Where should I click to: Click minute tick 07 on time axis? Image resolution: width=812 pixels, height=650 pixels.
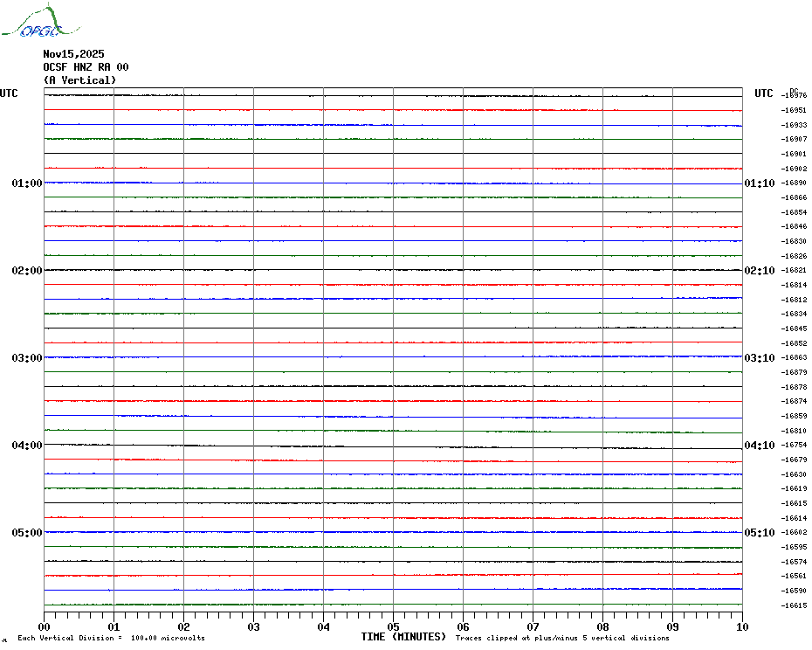click(533, 626)
